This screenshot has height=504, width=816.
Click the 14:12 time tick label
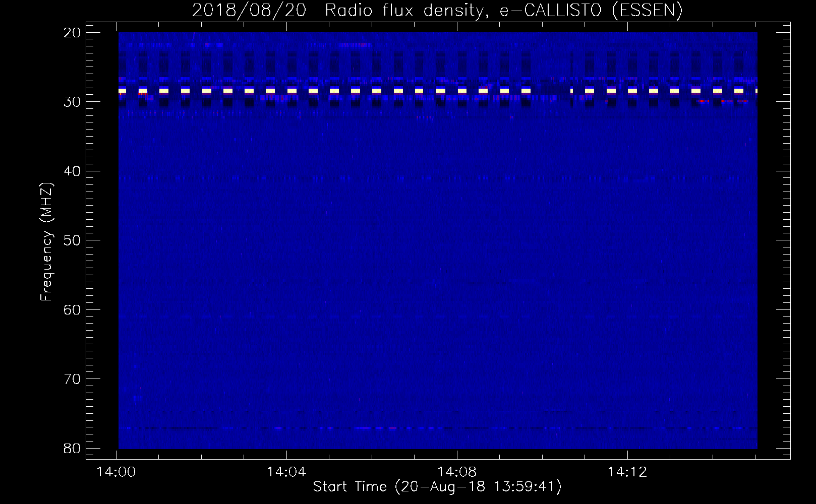(x=628, y=472)
